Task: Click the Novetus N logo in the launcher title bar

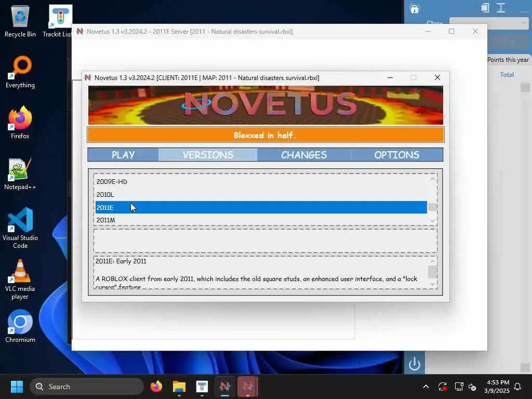Action: [87, 78]
